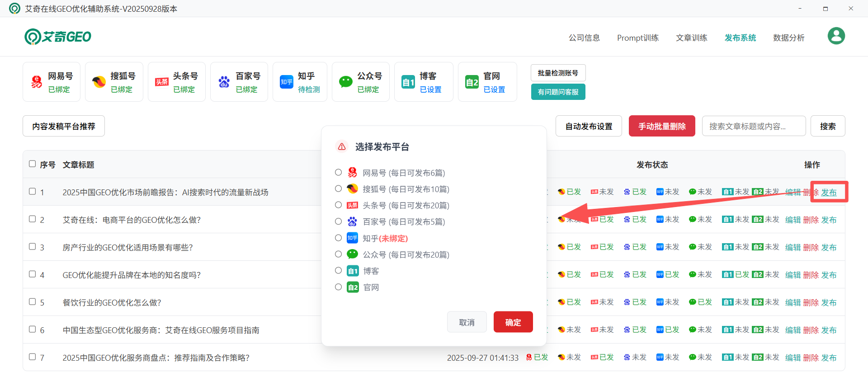Click row 6's 搜狐号 未发 status icon
Screen dimensions: 868x391
(x=561, y=330)
